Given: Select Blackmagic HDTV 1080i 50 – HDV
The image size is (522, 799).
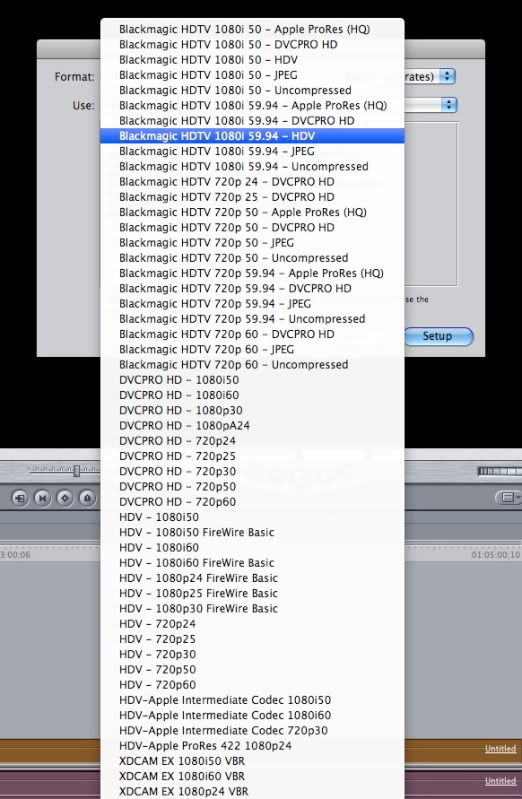Looking at the screenshot, I should pos(252,60).
